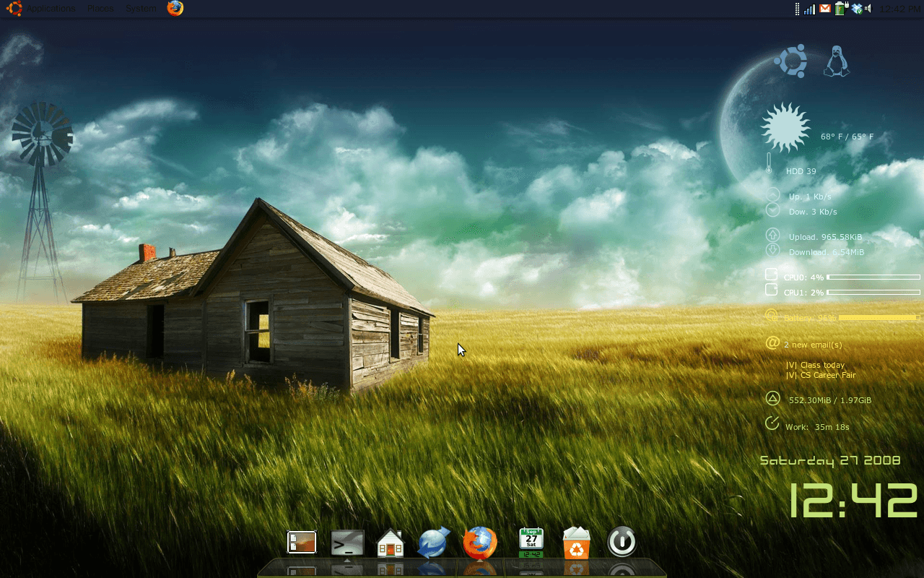Click the top panel clock
Viewport: 924px width, 578px height.
(x=900, y=9)
